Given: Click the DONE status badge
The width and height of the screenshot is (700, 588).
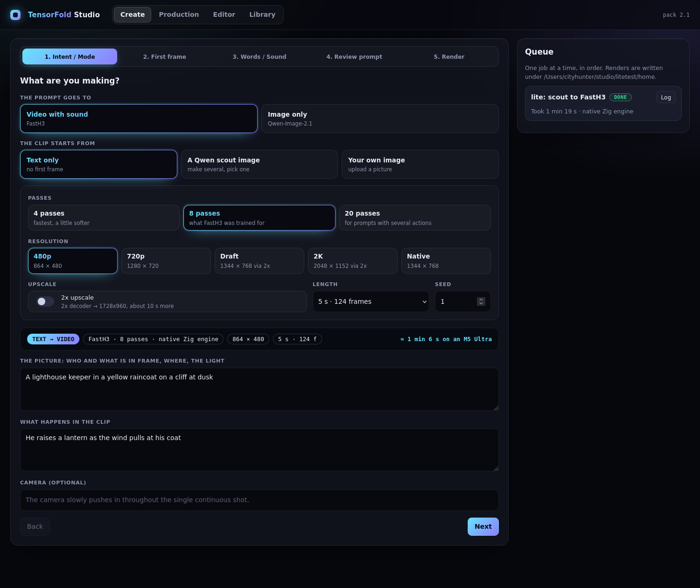Looking at the screenshot, I should (621, 97).
